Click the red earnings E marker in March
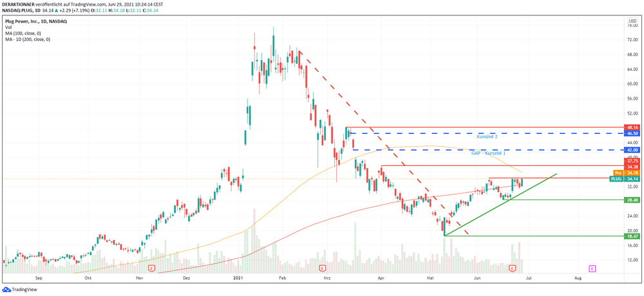 [x=322, y=268]
